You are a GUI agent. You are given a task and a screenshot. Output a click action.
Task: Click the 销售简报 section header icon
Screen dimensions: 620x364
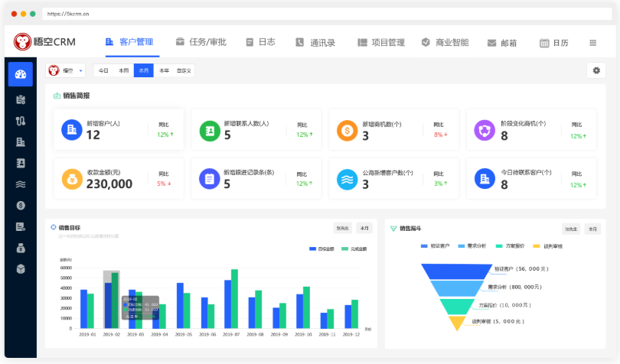point(57,96)
